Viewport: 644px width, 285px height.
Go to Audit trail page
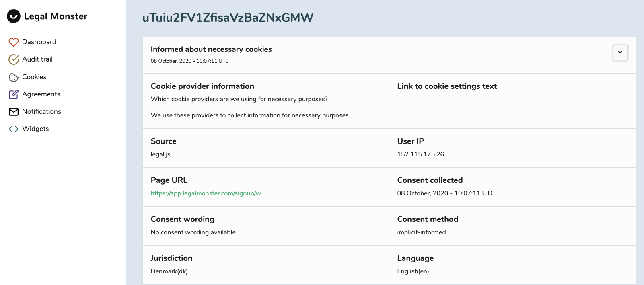pos(37,59)
